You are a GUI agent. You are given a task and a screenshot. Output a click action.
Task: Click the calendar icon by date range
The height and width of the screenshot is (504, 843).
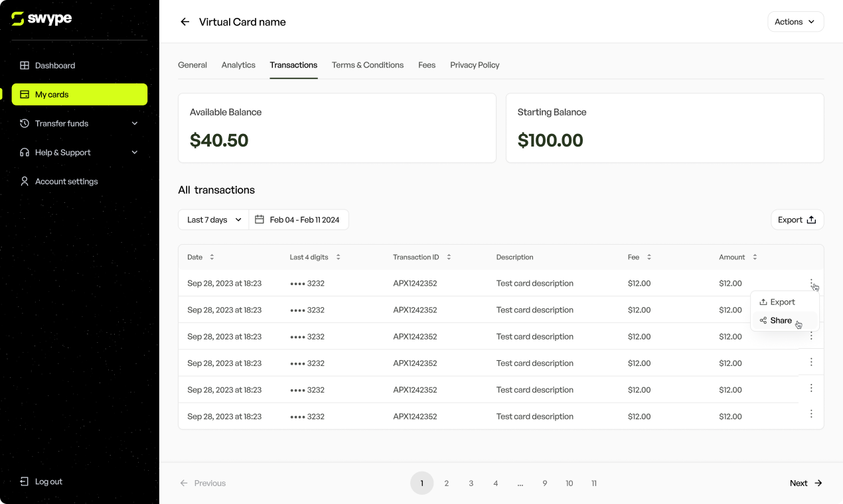260,220
